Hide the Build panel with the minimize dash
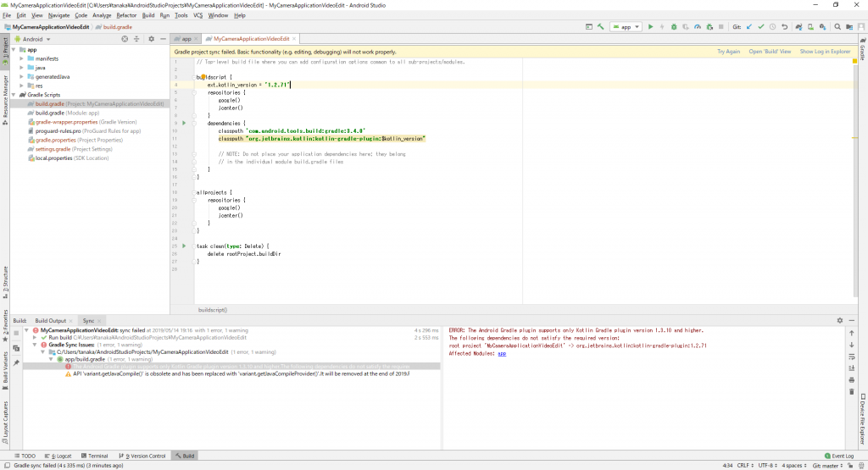868x470 pixels. [852, 320]
